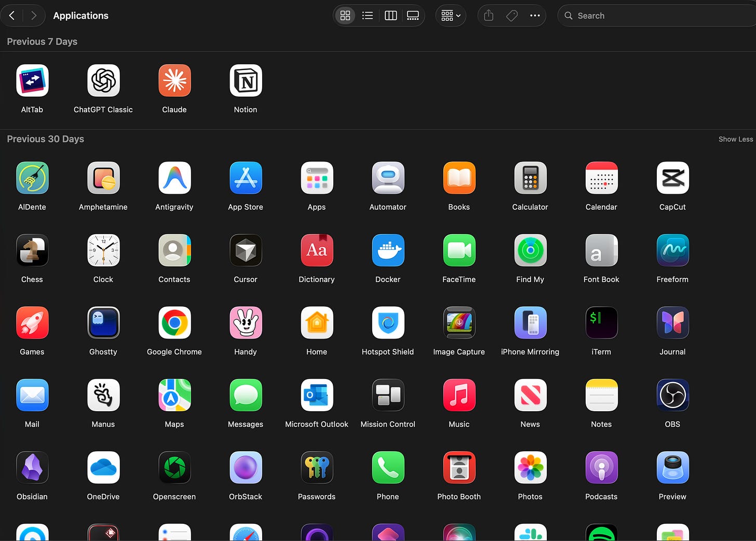This screenshot has height=541, width=756.
Task: Click the Previous 7 Days header
Action: click(x=42, y=42)
